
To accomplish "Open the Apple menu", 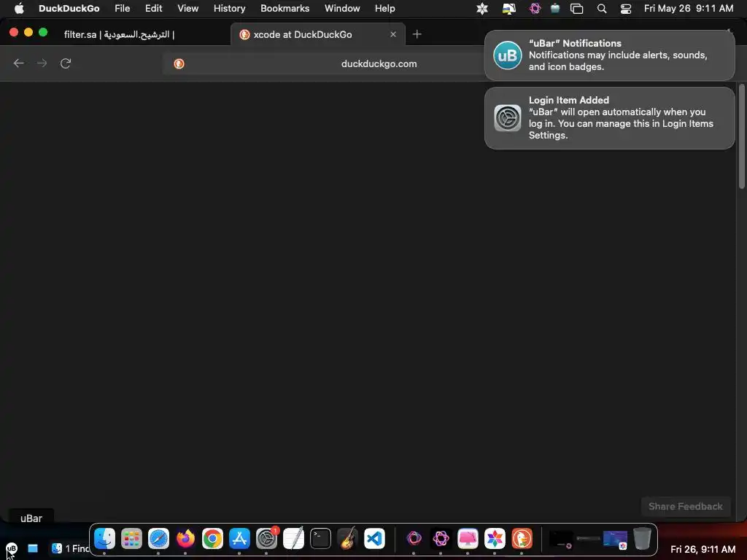I will (19, 8).
